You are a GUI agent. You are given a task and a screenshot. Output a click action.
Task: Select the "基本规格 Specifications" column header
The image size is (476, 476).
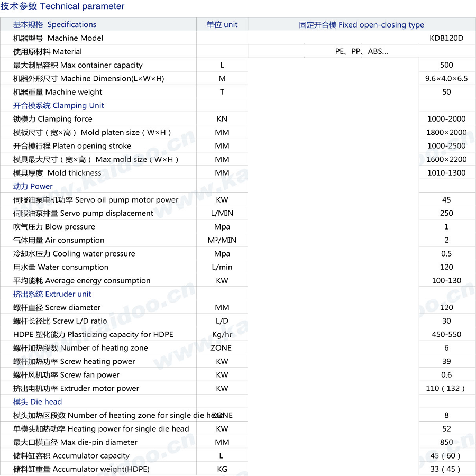(54, 24)
